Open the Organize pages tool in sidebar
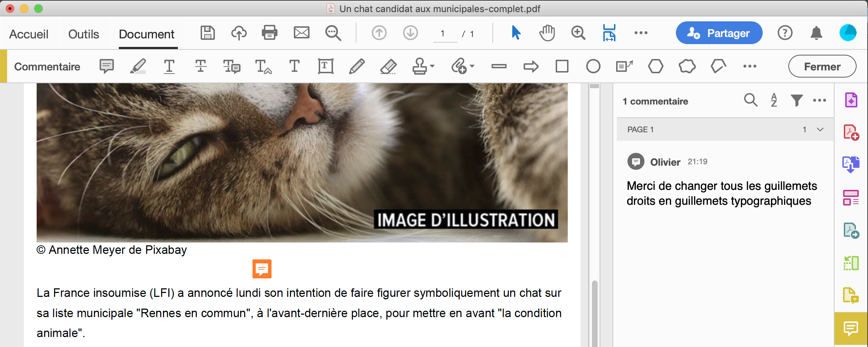 point(851,197)
